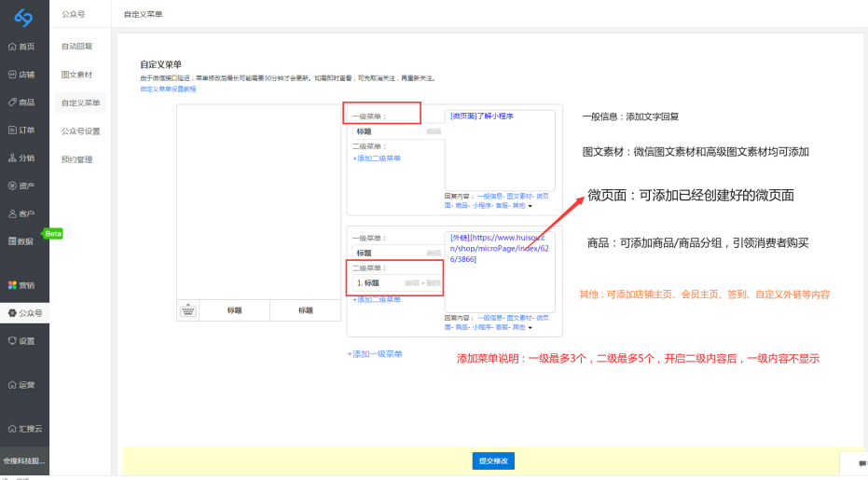Open 公众号设置 submenu item
Viewport: 868px width, 480px height.
(x=81, y=131)
